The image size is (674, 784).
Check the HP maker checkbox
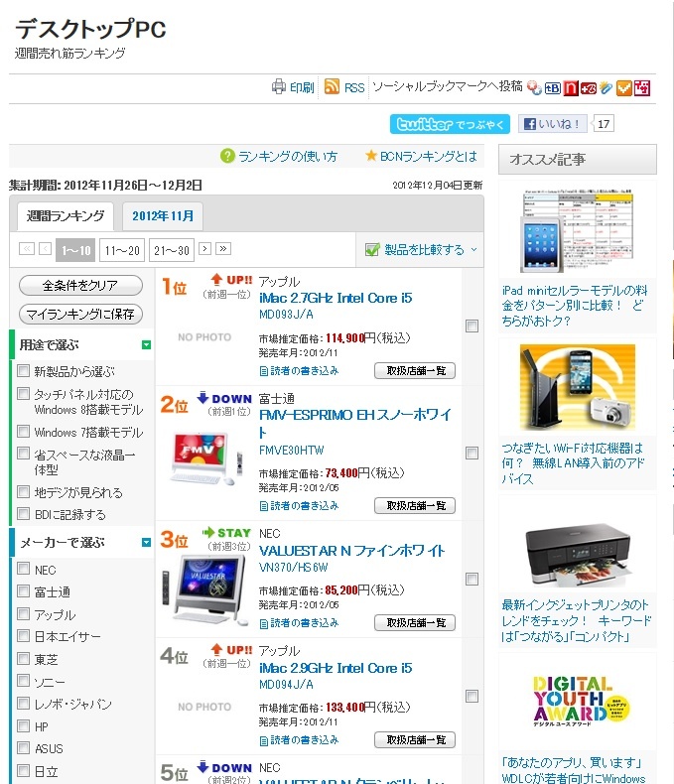23,725
